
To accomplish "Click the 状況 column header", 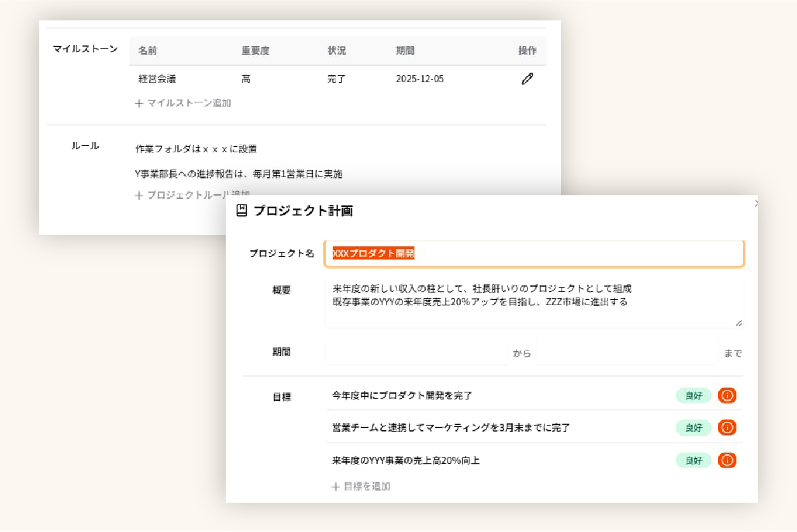I will point(336,51).
